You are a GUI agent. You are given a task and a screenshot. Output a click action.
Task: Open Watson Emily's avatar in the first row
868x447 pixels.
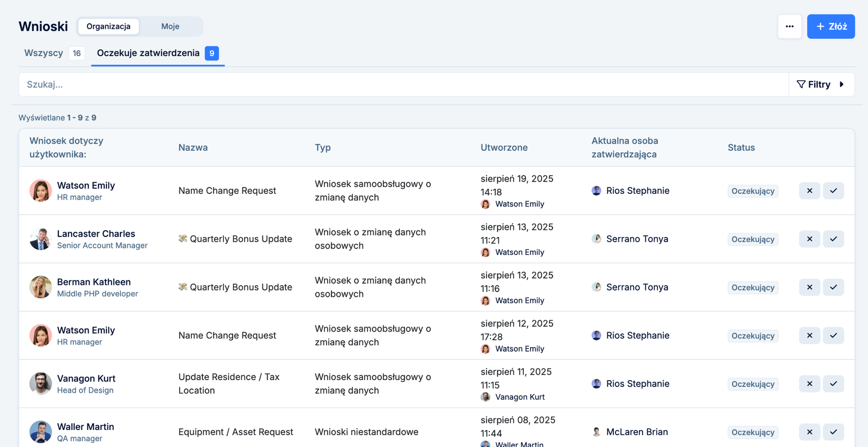[41, 191]
